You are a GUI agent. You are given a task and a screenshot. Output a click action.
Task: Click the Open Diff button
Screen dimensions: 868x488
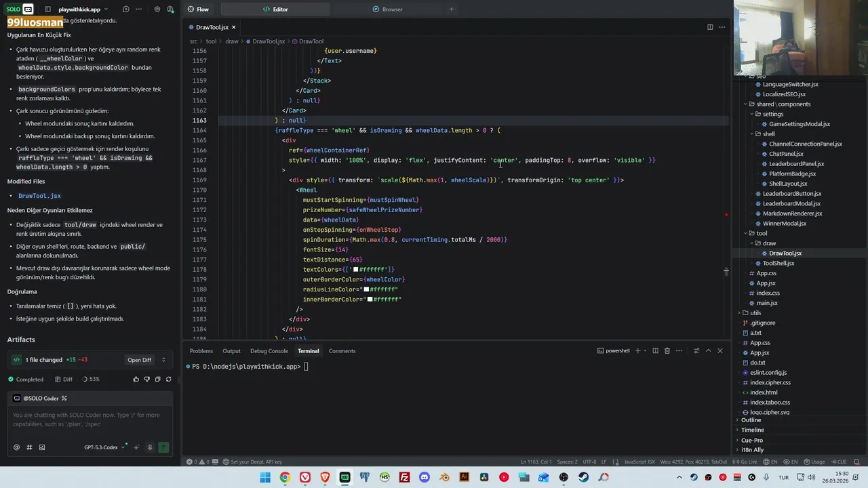[140, 360]
